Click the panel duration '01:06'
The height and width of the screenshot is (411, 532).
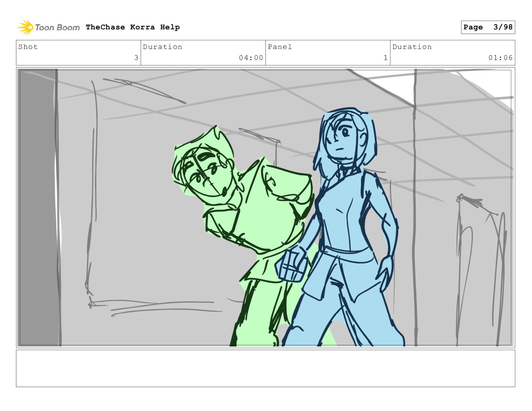[500, 58]
